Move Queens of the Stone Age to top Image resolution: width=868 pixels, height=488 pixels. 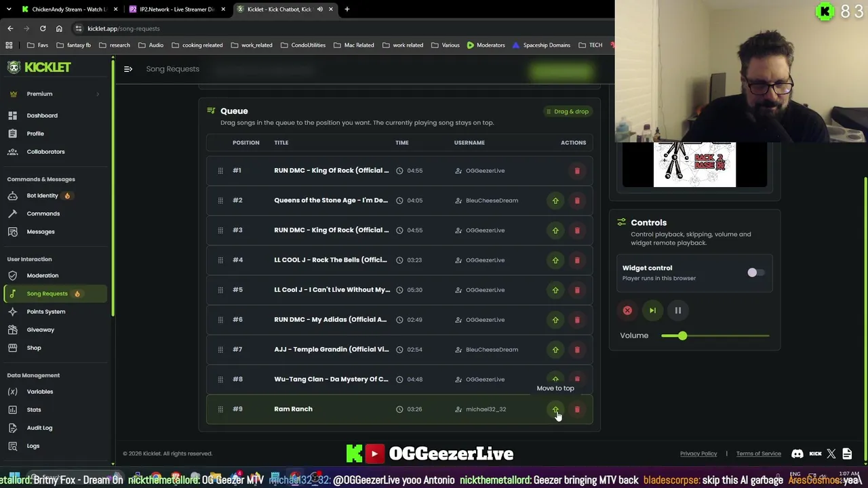(555, 201)
